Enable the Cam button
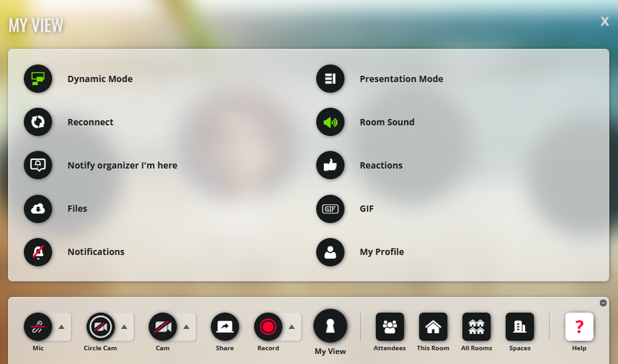Viewport: 618px width, 364px height. point(163,326)
